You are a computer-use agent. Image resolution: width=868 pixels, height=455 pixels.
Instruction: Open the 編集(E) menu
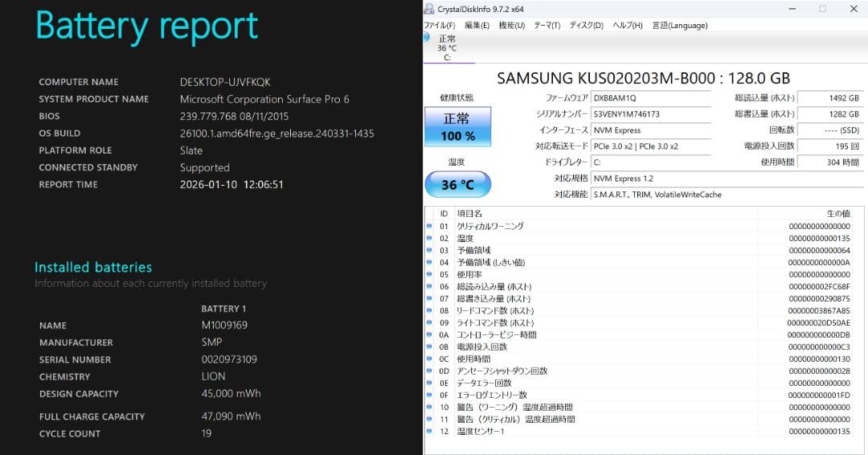[477, 26]
